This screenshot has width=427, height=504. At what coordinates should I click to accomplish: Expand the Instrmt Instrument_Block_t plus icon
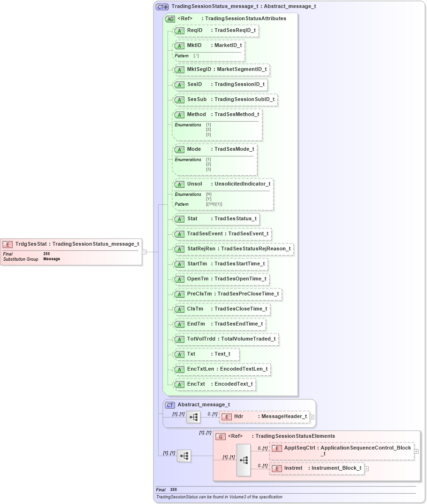coord(366,468)
